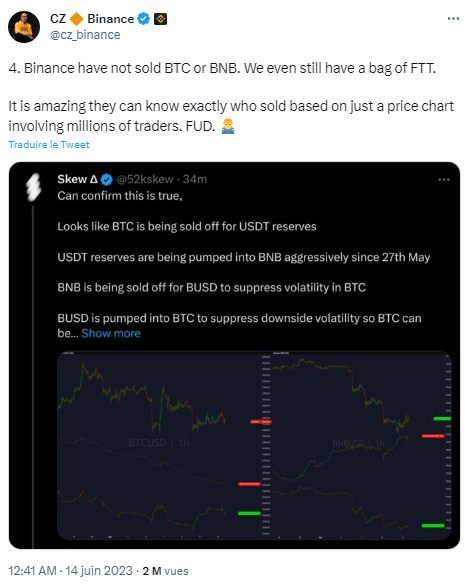
Task: Open the @cz_binance handle
Action: [x=85, y=35]
